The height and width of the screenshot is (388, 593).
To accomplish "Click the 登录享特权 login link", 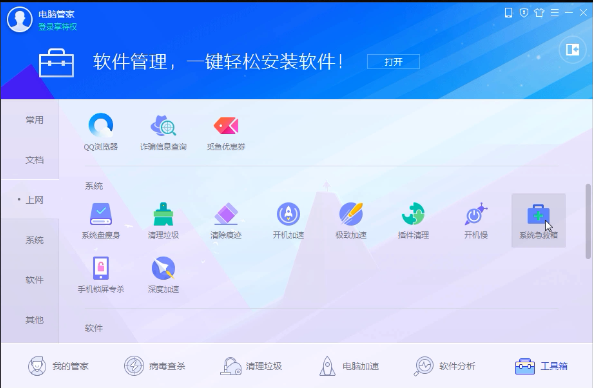I will pyautogui.click(x=57, y=27).
